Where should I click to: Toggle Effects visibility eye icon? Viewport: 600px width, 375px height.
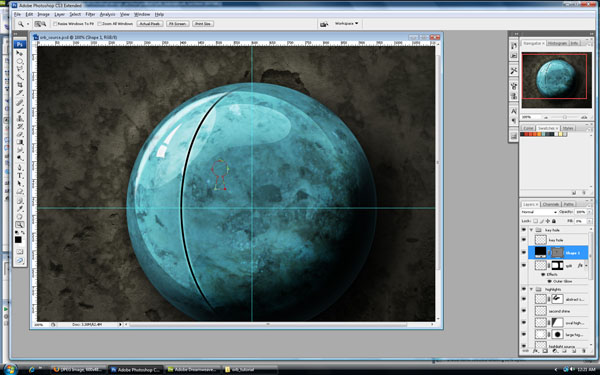[x=543, y=274]
